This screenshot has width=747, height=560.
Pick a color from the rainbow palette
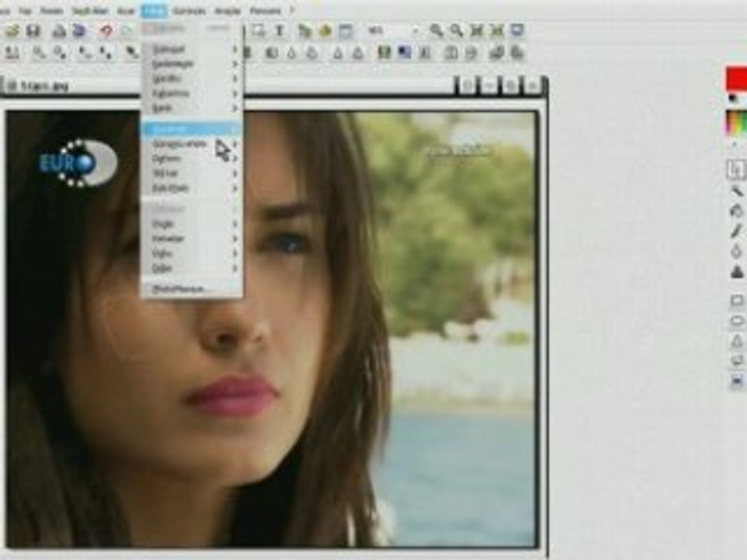737,123
